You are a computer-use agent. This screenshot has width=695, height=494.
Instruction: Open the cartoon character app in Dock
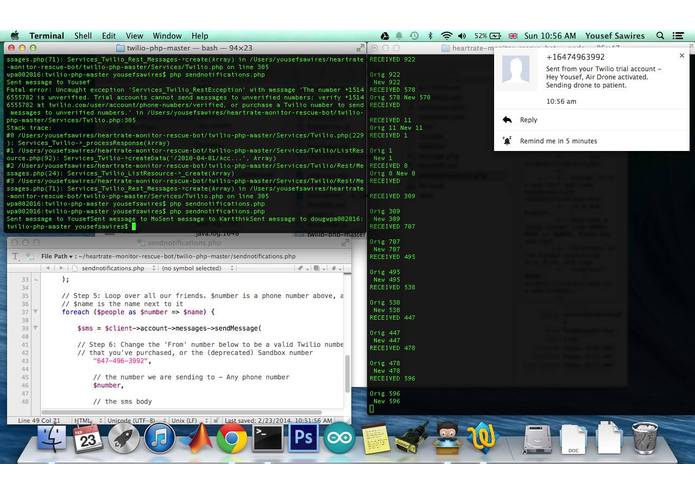(x=447, y=438)
